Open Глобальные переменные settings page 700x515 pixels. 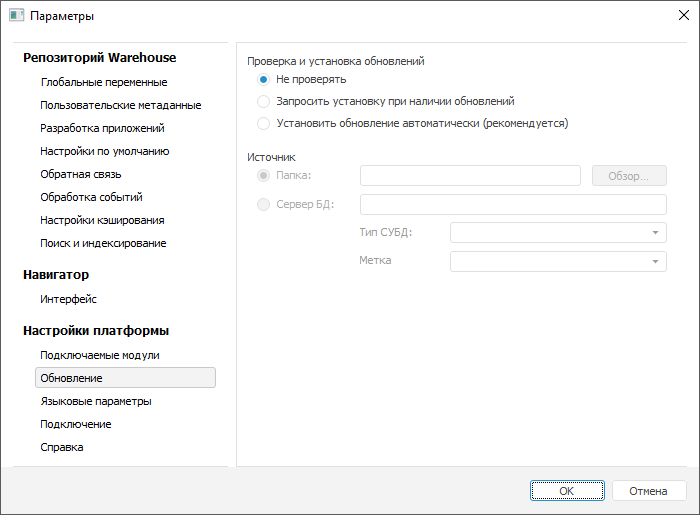pos(103,82)
